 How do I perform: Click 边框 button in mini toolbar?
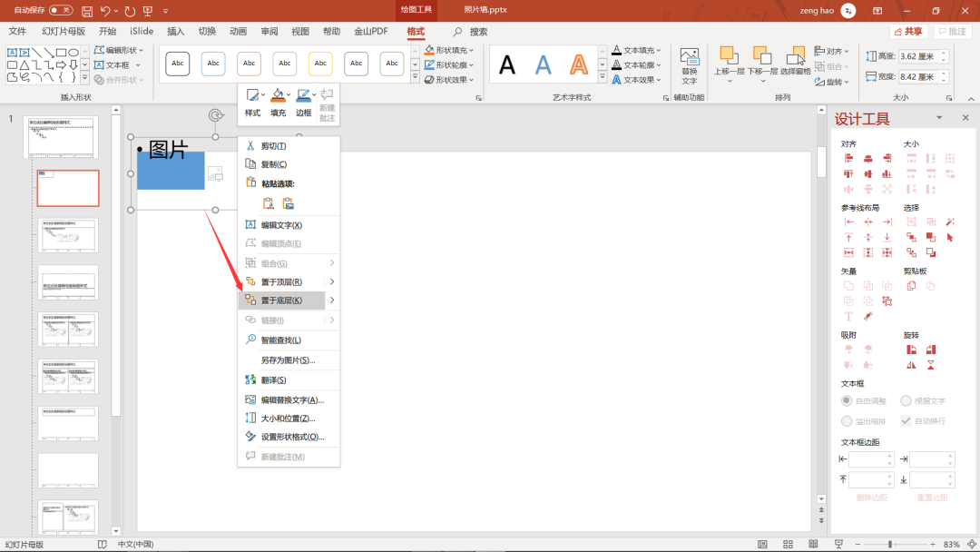(x=303, y=103)
